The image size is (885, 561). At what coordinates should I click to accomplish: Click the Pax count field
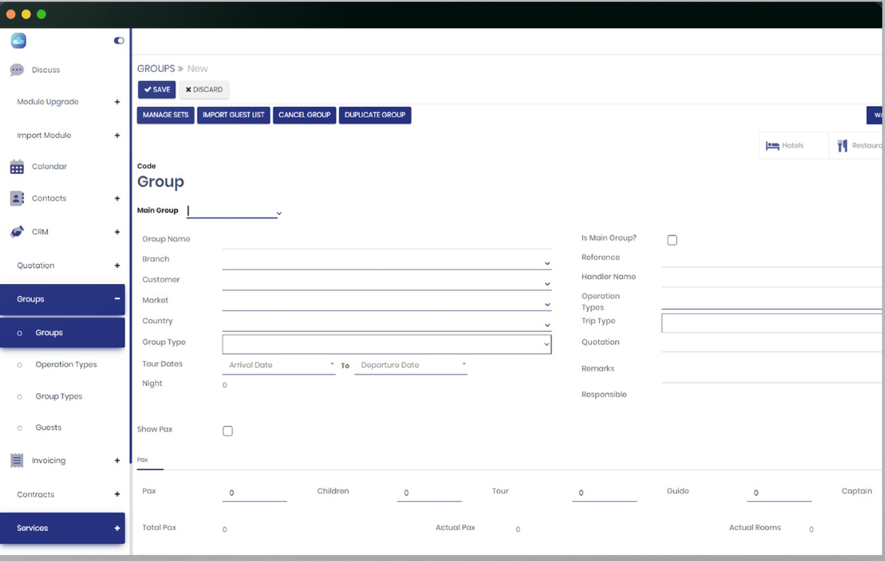(255, 493)
